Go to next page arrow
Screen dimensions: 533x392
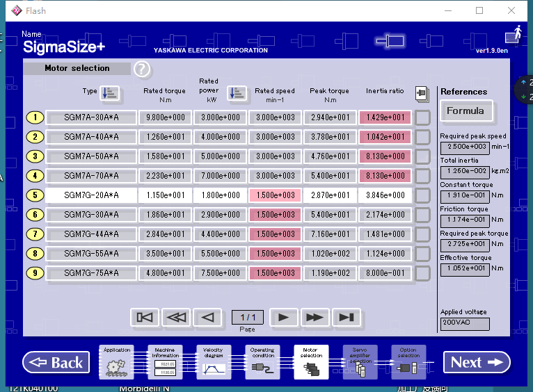coord(284,318)
